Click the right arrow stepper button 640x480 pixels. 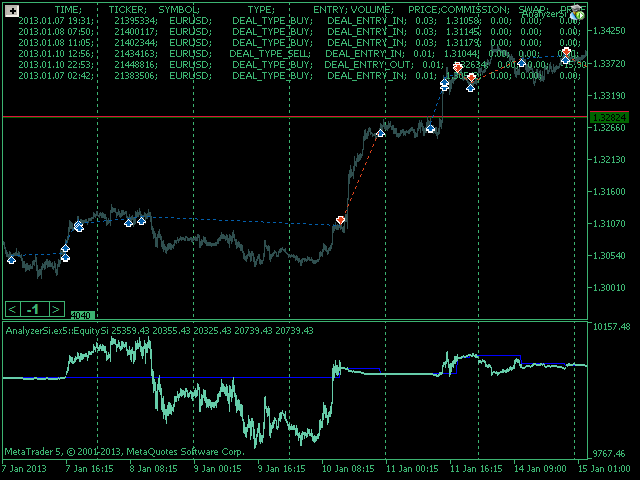point(57,309)
